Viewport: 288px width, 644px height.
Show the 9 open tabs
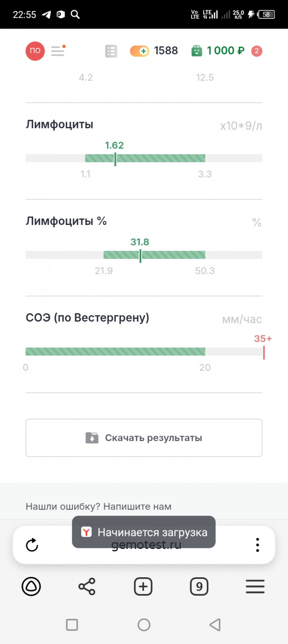(199, 586)
